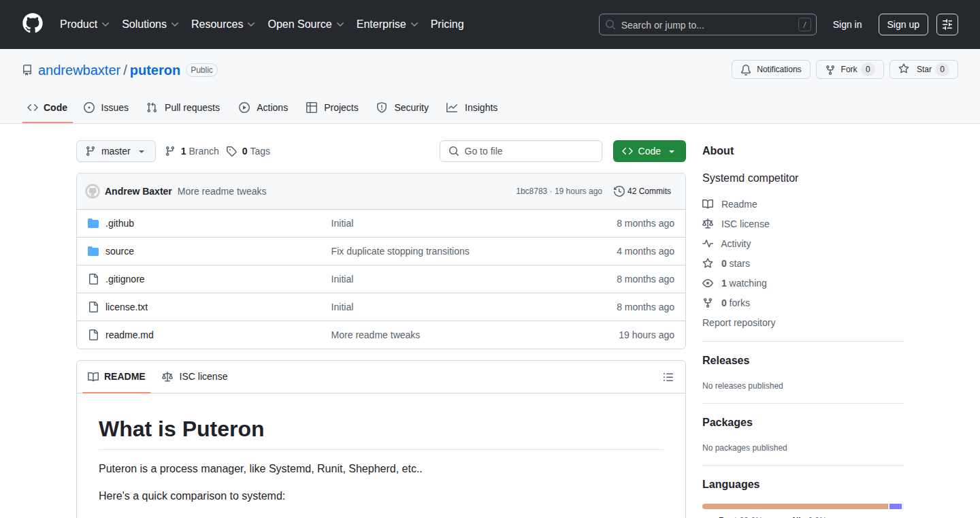Click the readme.md file icon
Screen dimensions: 980x518
[93, 335]
